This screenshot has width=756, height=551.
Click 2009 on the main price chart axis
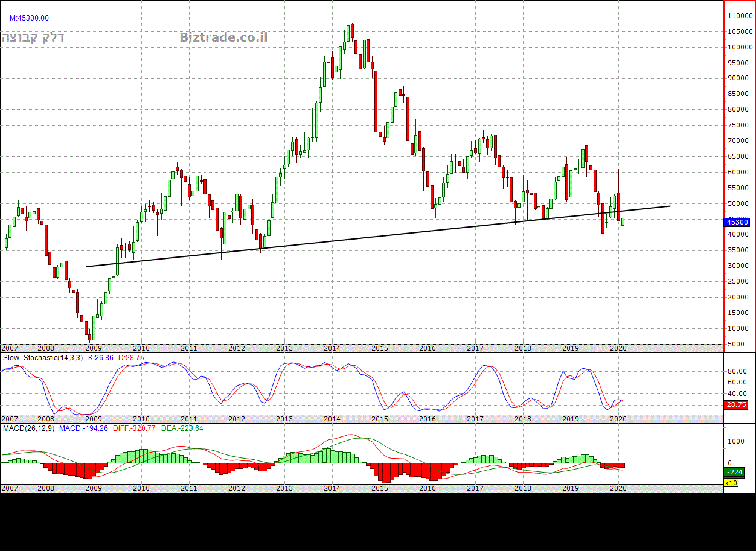coord(92,348)
